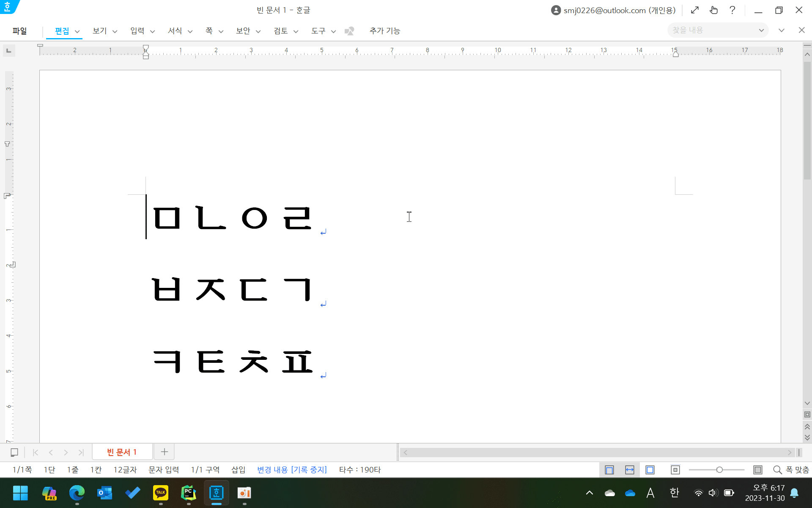Expand the 편집 menu dropdown arrow
Screen dimensions: 812x508
pyautogui.click(x=77, y=31)
